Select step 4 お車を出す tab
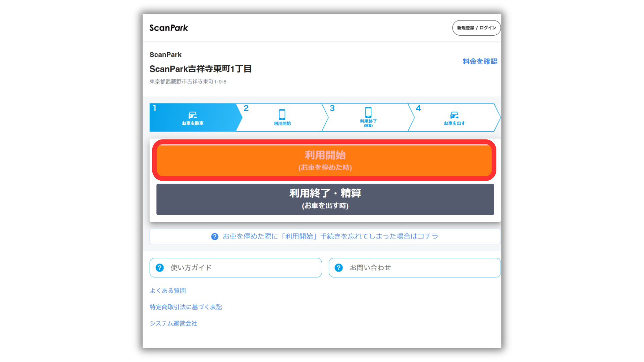The height and width of the screenshot is (362, 644). (x=454, y=117)
